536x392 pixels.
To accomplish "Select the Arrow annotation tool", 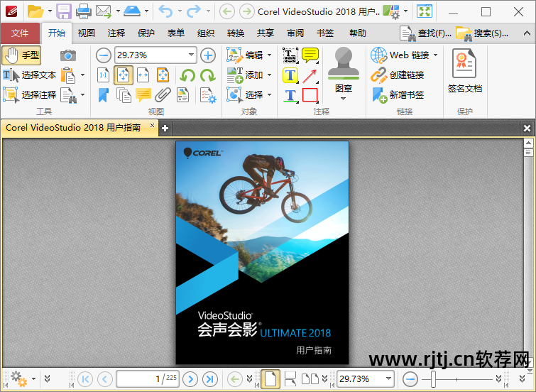I will (310, 75).
